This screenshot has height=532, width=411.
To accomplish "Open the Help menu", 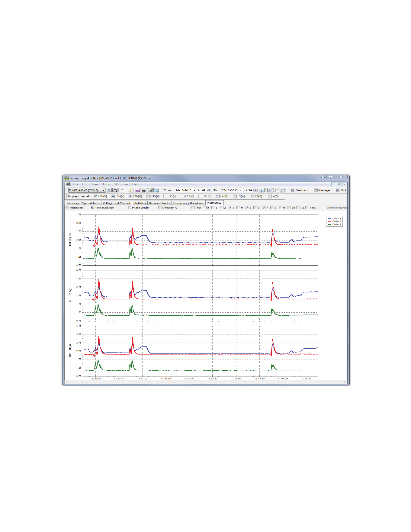I will pyautogui.click(x=136, y=184).
